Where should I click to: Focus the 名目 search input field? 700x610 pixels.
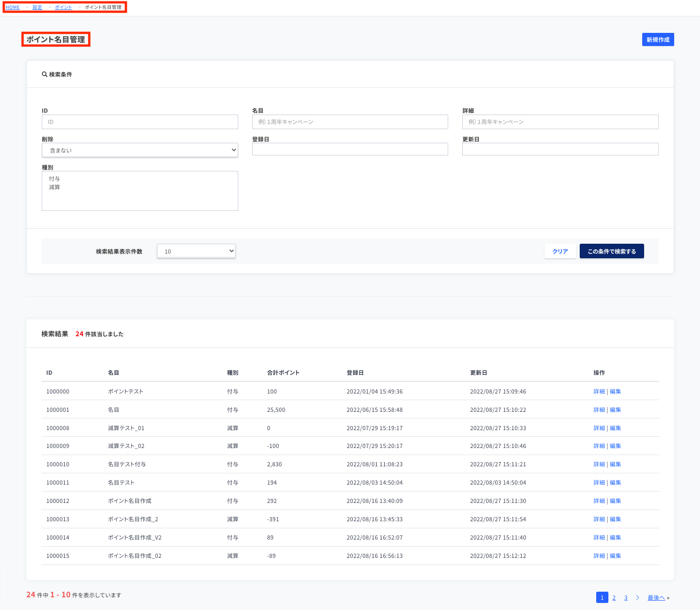pyautogui.click(x=350, y=122)
